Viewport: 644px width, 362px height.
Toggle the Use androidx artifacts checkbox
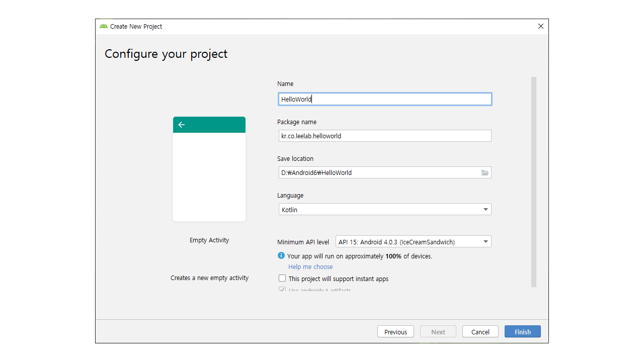point(282,290)
